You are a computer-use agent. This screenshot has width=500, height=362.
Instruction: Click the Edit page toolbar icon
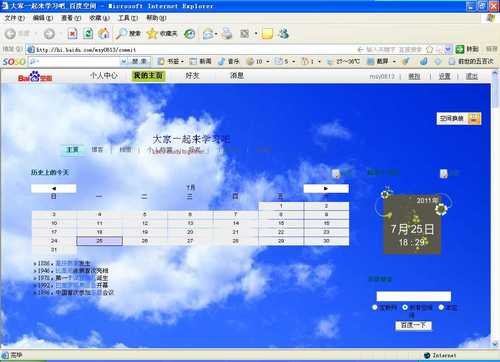(245, 34)
